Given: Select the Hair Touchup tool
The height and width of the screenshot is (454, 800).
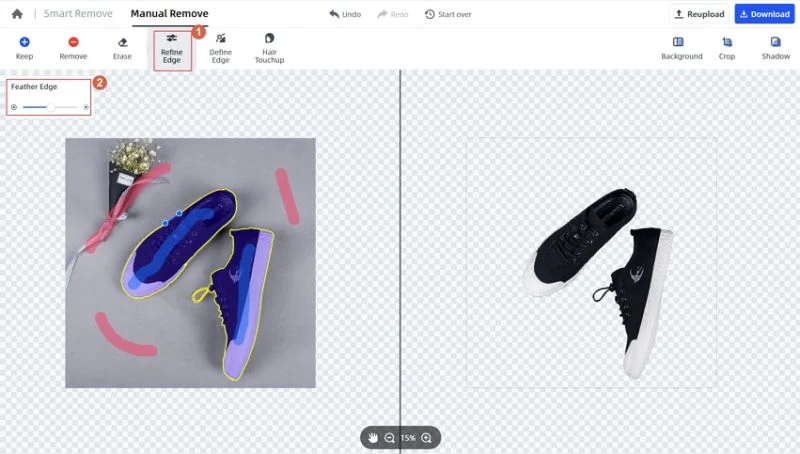Looking at the screenshot, I should point(269,49).
